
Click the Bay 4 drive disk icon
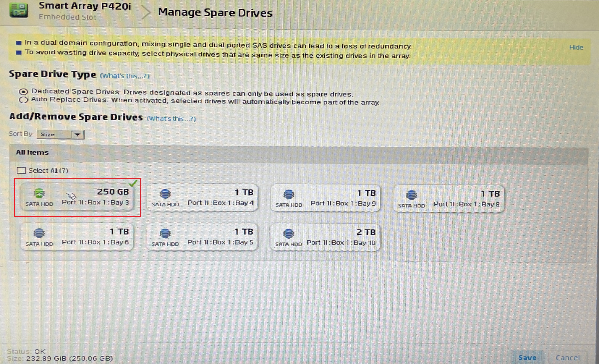coord(165,194)
